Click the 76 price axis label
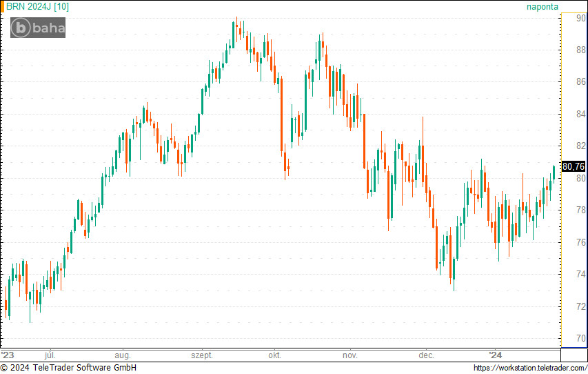Viewport: 588px width, 374px height. 582,242
